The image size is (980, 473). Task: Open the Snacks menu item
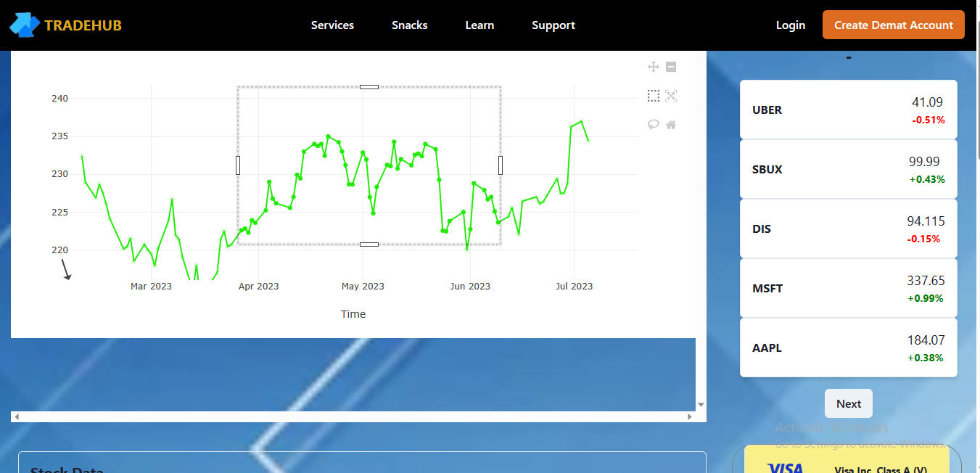tap(410, 25)
